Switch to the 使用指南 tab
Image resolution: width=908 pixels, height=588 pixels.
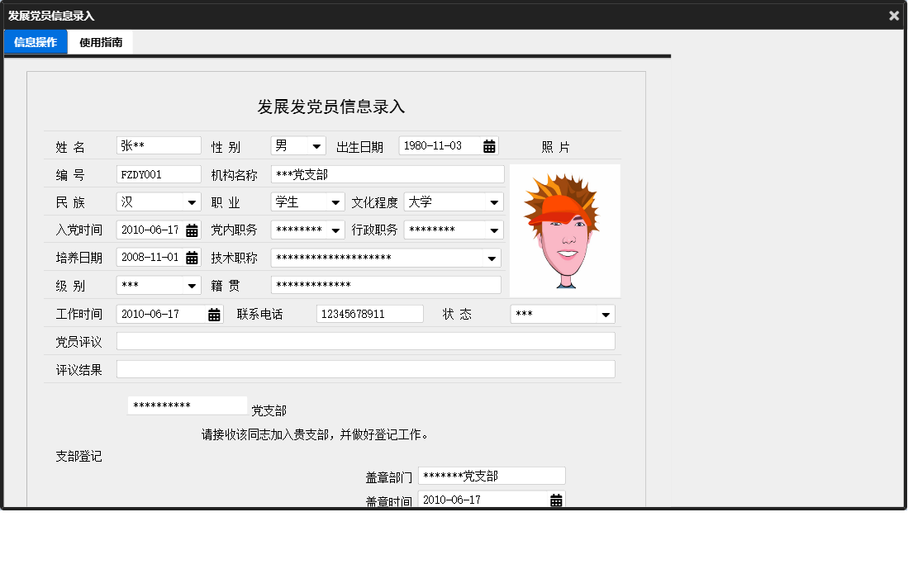pyautogui.click(x=99, y=41)
